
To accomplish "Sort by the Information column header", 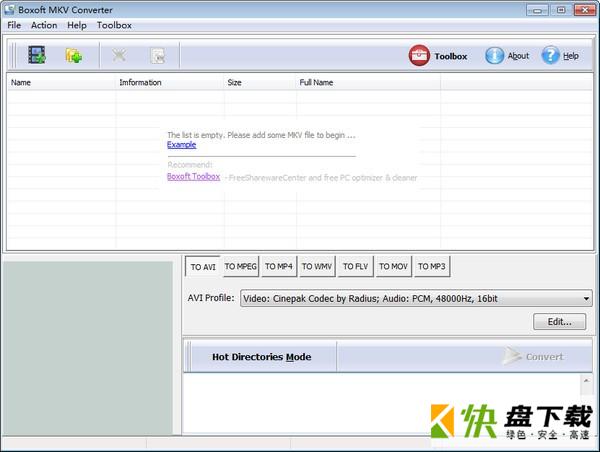I will click(x=170, y=82).
